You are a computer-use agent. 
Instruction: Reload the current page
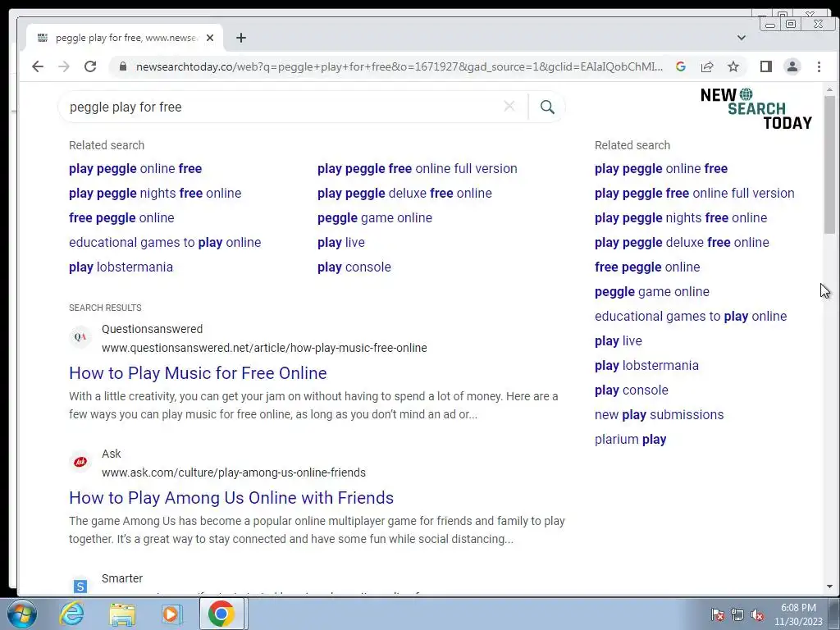click(90, 66)
